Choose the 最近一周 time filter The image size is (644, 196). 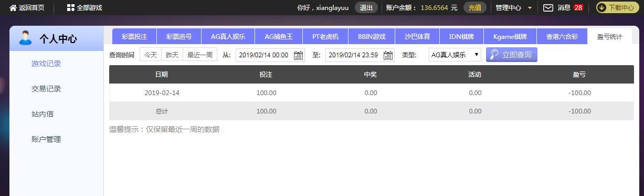click(200, 55)
